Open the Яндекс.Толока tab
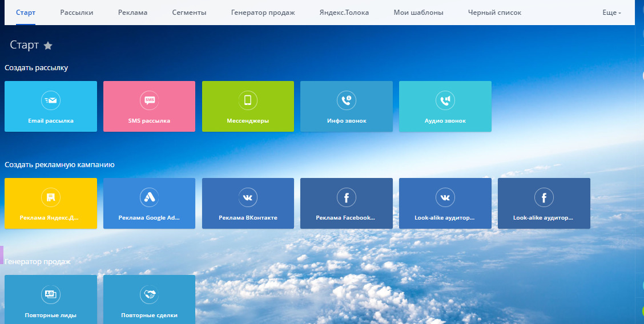Screen dimensions: 644x324 344,13
